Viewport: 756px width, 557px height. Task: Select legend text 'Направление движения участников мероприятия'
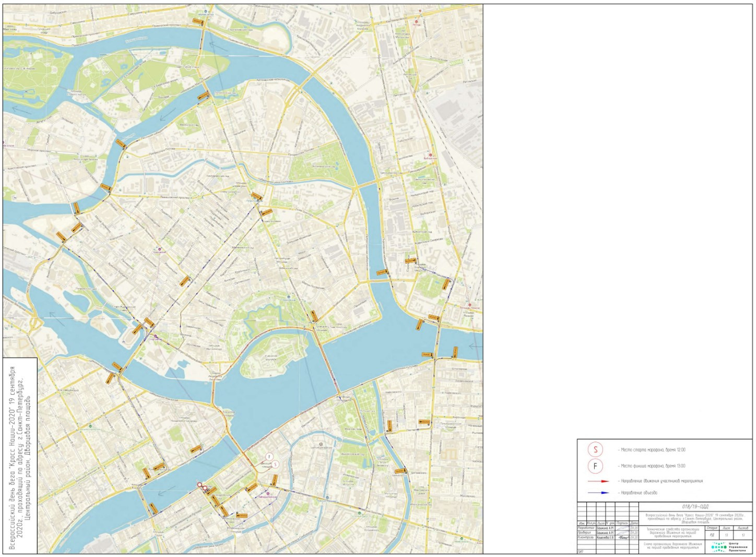[661, 481]
